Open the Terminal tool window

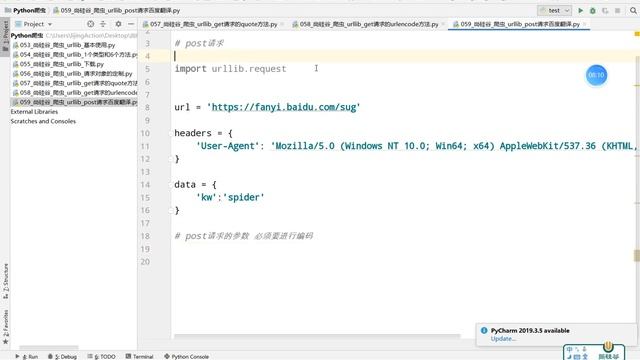coord(139,356)
